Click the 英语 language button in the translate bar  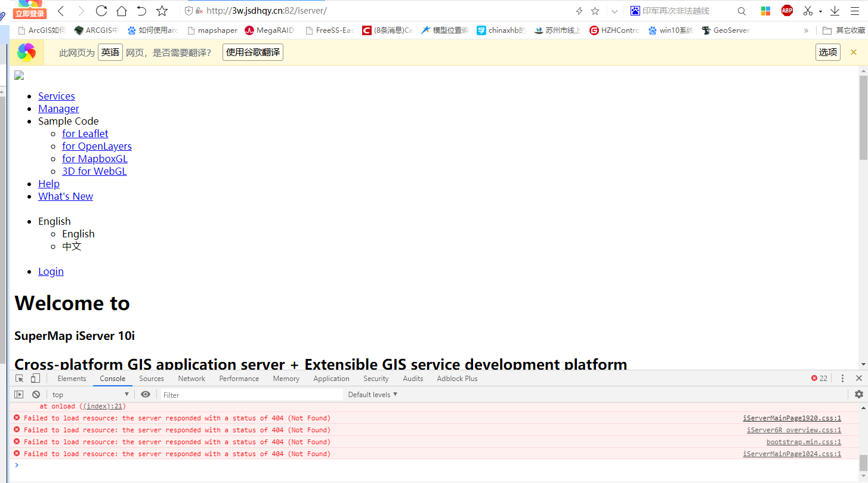click(110, 52)
